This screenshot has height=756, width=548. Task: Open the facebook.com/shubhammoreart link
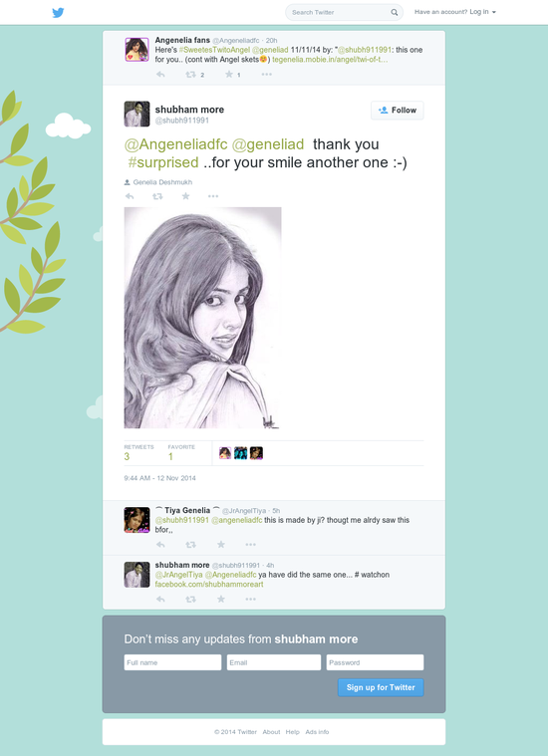point(209,585)
